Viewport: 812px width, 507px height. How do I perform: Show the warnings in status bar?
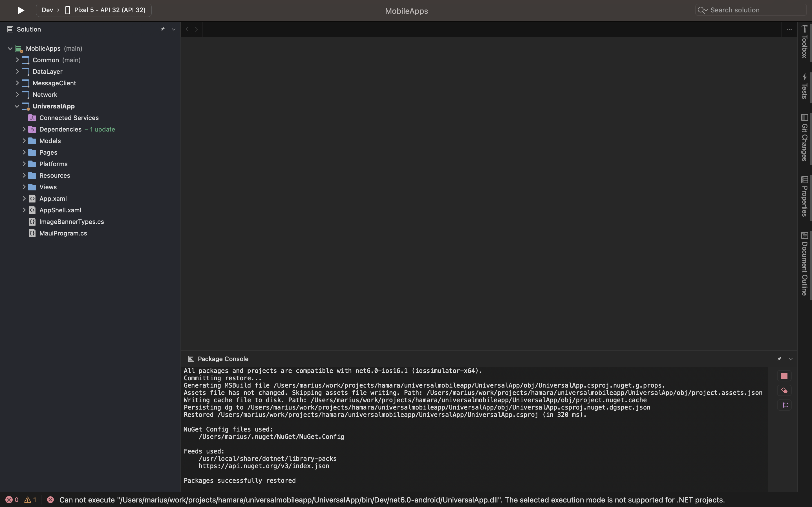(x=30, y=500)
